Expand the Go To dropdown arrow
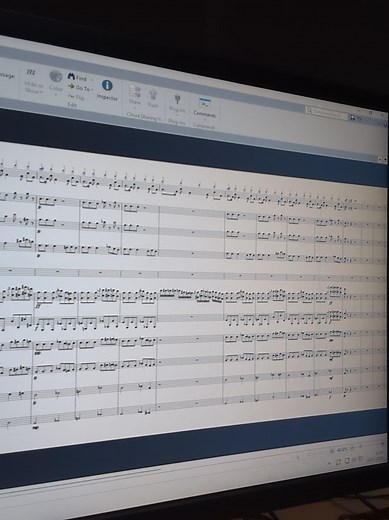 (x=92, y=90)
